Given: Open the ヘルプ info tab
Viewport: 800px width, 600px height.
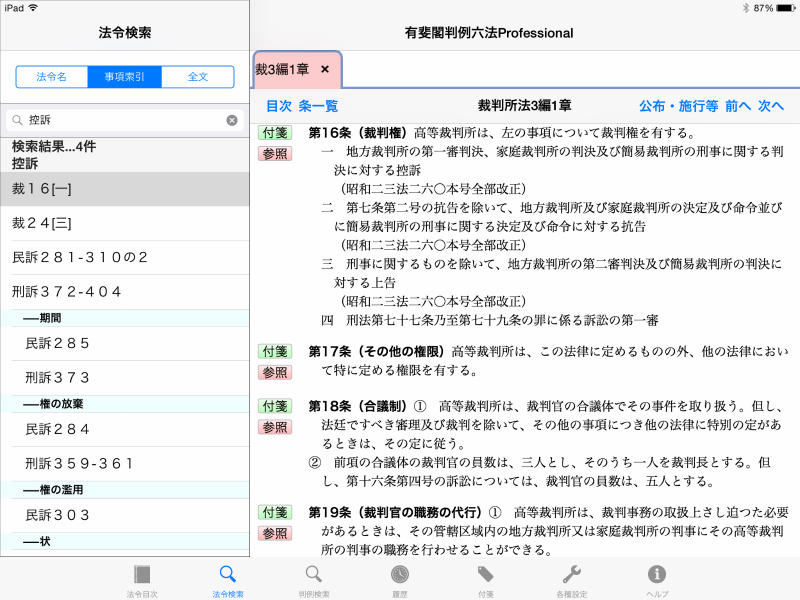Looking at the screenshot, I should 657,581.
